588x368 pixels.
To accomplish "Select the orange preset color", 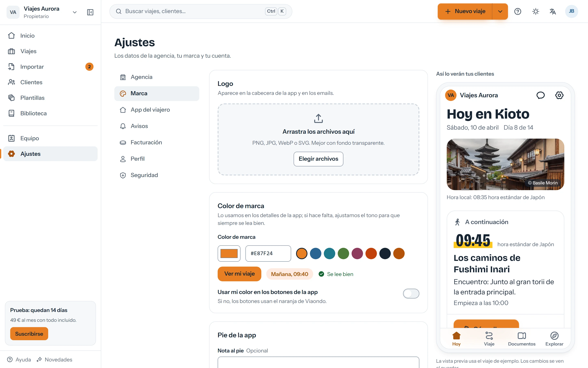I will [x=302, y=253].
